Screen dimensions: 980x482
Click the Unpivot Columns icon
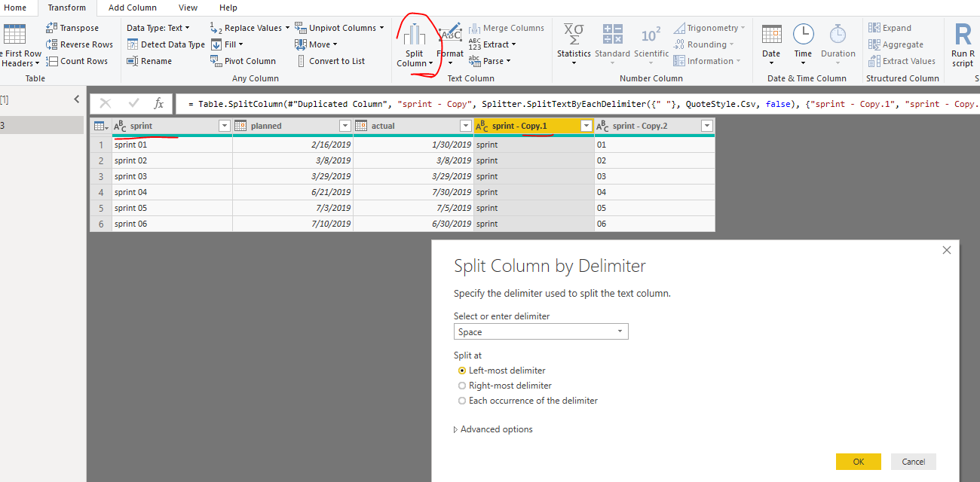coord(300,28)
